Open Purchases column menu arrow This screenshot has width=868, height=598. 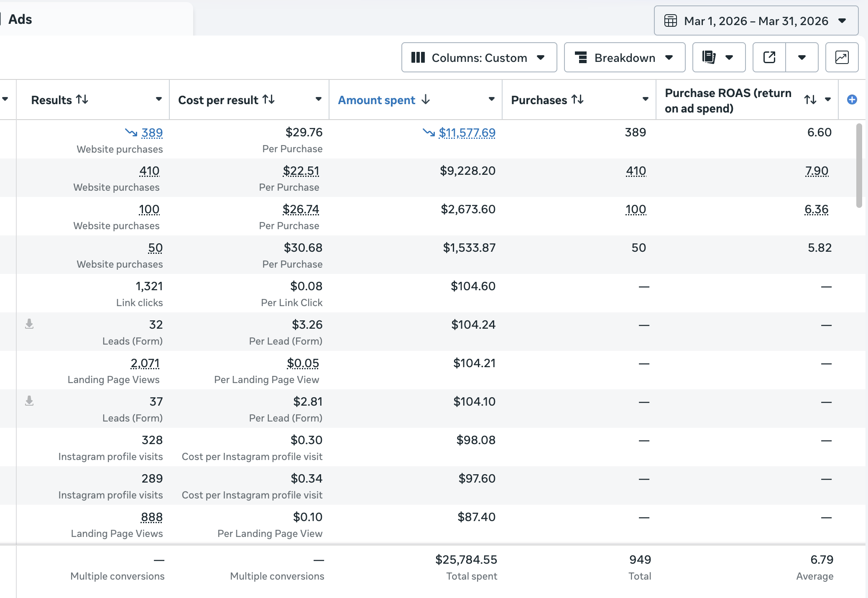point(646,99)
